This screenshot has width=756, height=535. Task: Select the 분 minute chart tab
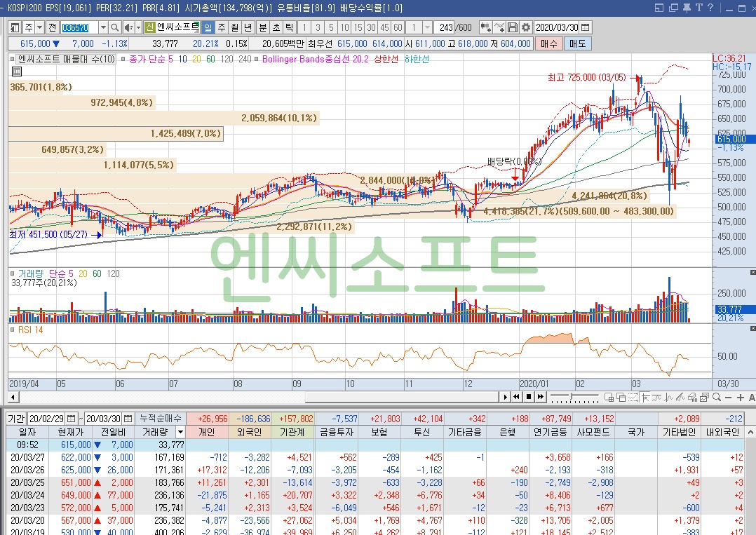coord(263,27)
